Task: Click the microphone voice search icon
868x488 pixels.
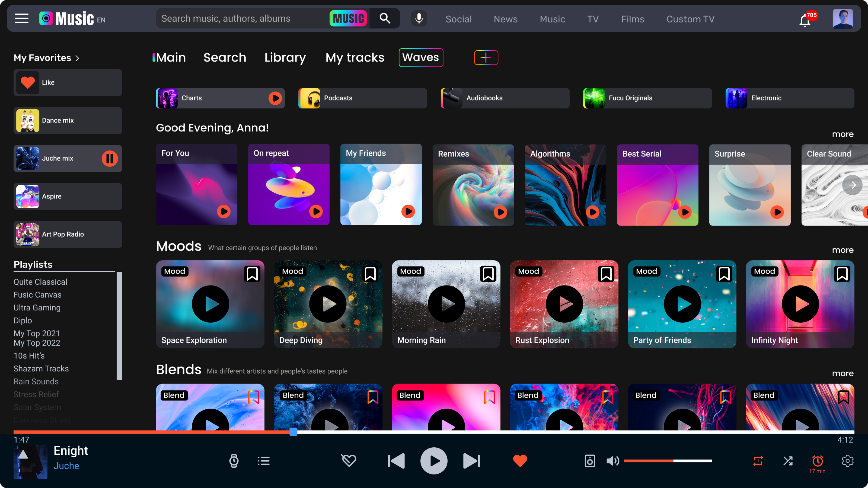Action: pyautogui.click(x=419, y=18)
